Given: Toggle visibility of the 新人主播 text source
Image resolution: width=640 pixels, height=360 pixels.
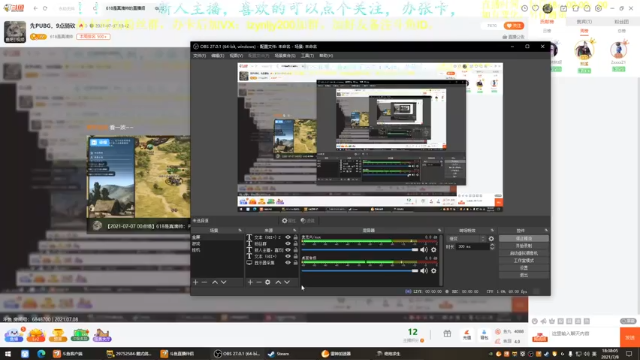Looking at the screenshot, I should coord(288,250).
